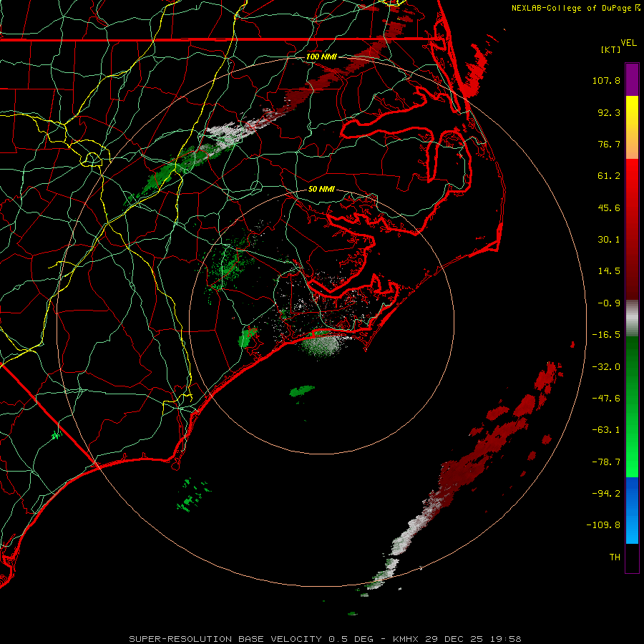Click the -32.0 velocity scale value

point(606,367)
